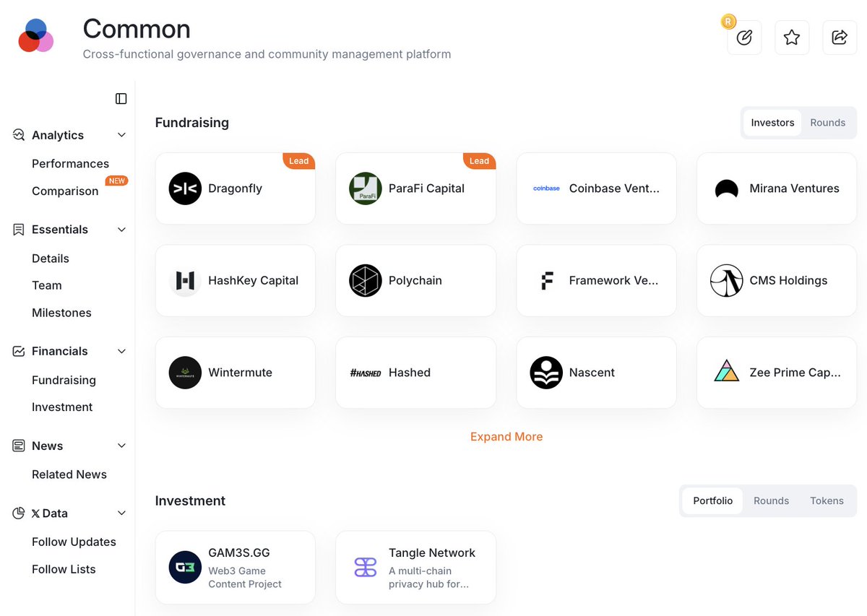Click the Nascent logo icon
Screen dimensions: 867x616
[546, 373]
